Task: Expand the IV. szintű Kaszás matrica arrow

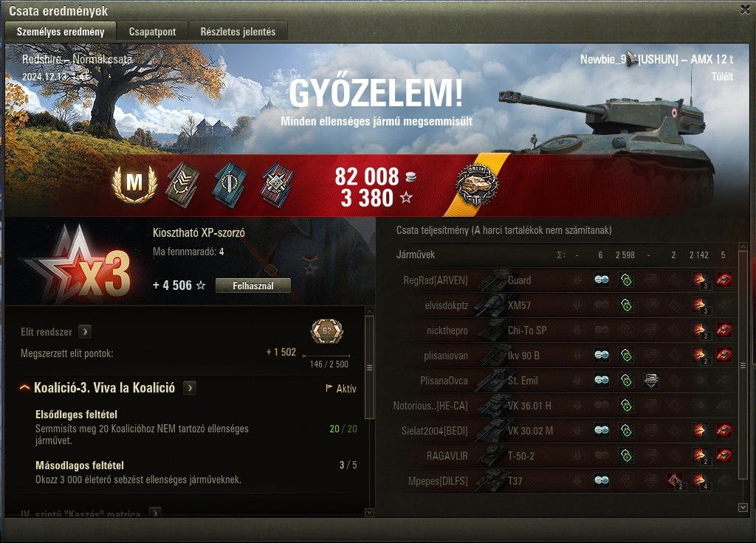Action: pyautogui.click(x=155, y=513)
